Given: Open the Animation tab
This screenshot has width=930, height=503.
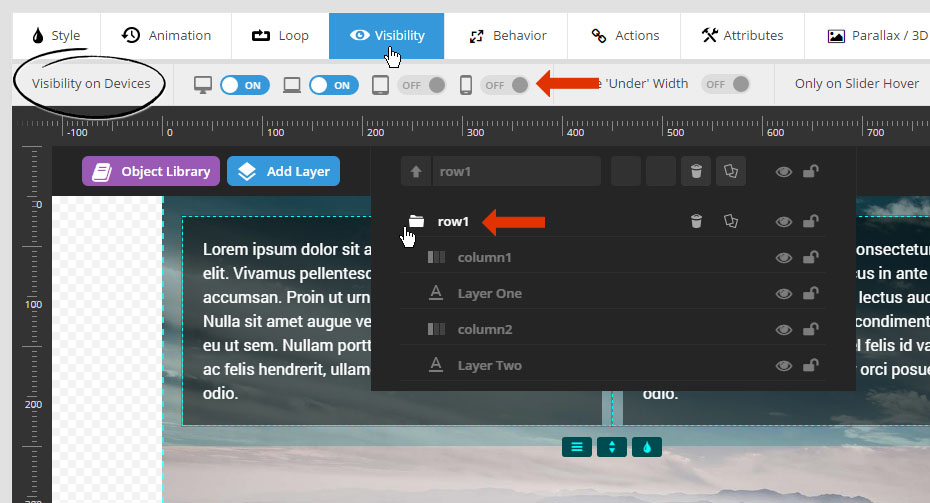Looking at the screenshot, I should click(x=166, y=36).
